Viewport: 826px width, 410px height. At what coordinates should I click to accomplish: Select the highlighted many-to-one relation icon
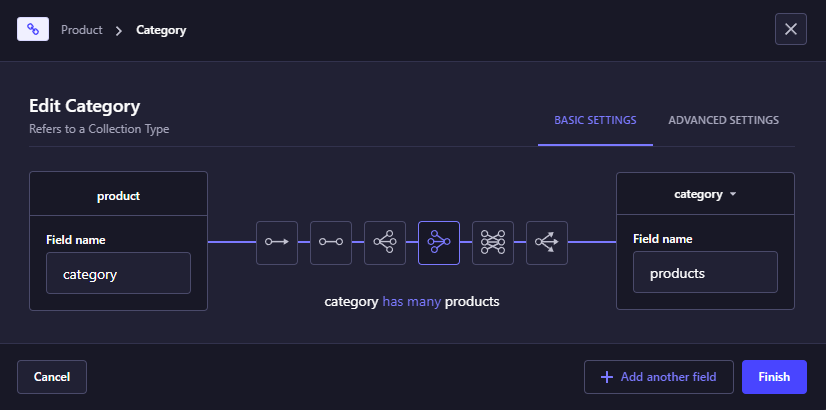pos(439,242)
